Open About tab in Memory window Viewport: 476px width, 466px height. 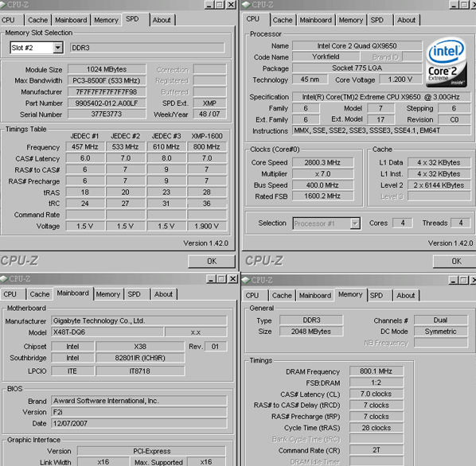point(406,295)
